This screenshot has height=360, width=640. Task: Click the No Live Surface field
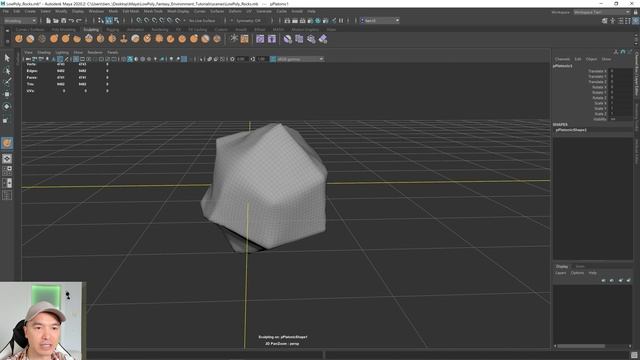[202, 20]
